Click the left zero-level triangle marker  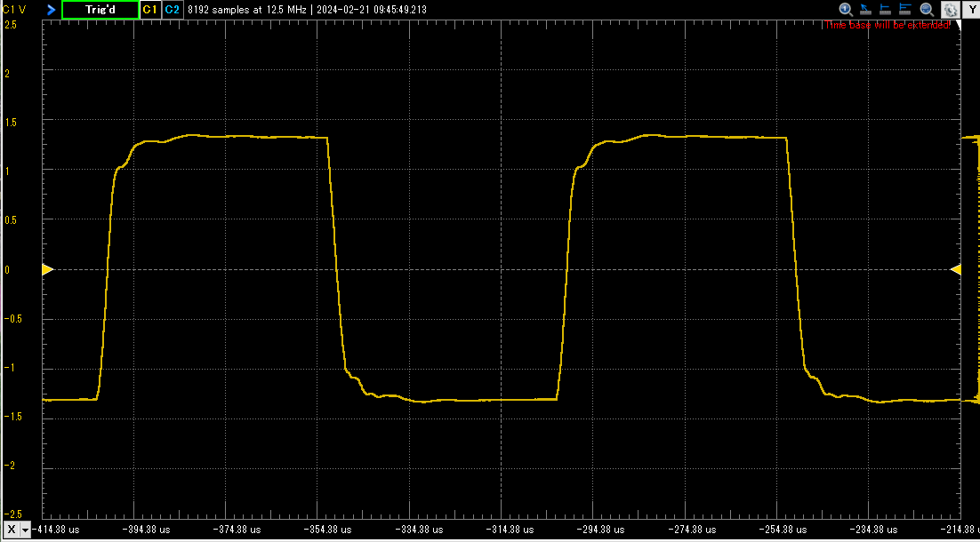47,269
